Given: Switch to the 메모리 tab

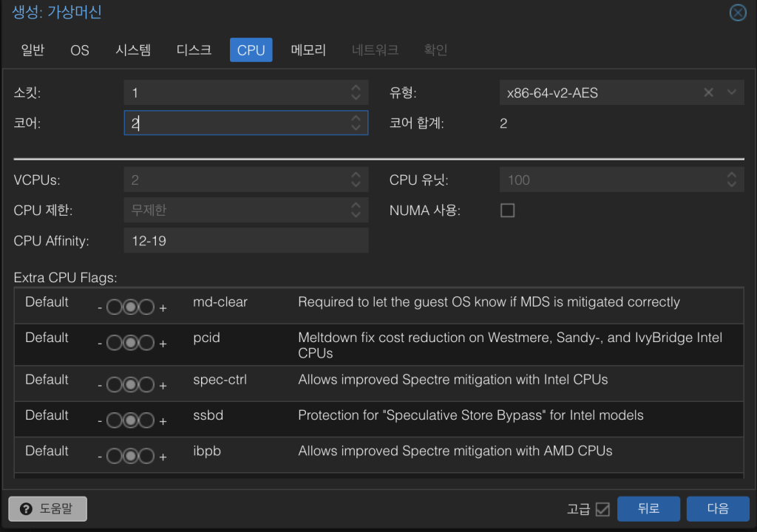Looking at the screenshot, I should 308,50.
